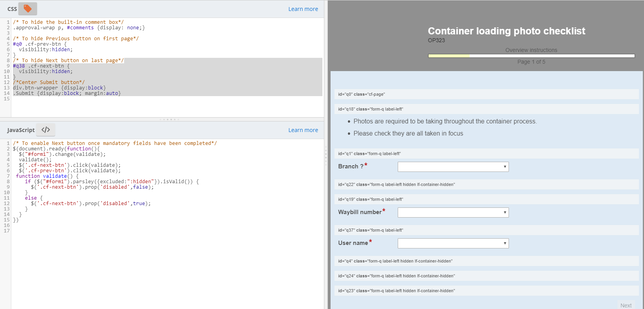Select the hidden id="q4" field bar

(x=486, y=261)
